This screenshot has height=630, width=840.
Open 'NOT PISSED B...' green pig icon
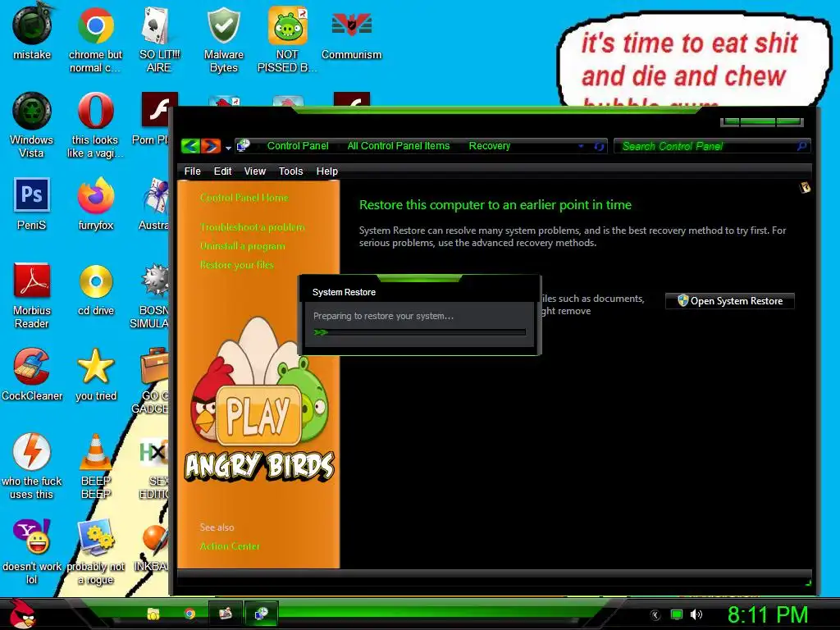pos(288,39)
